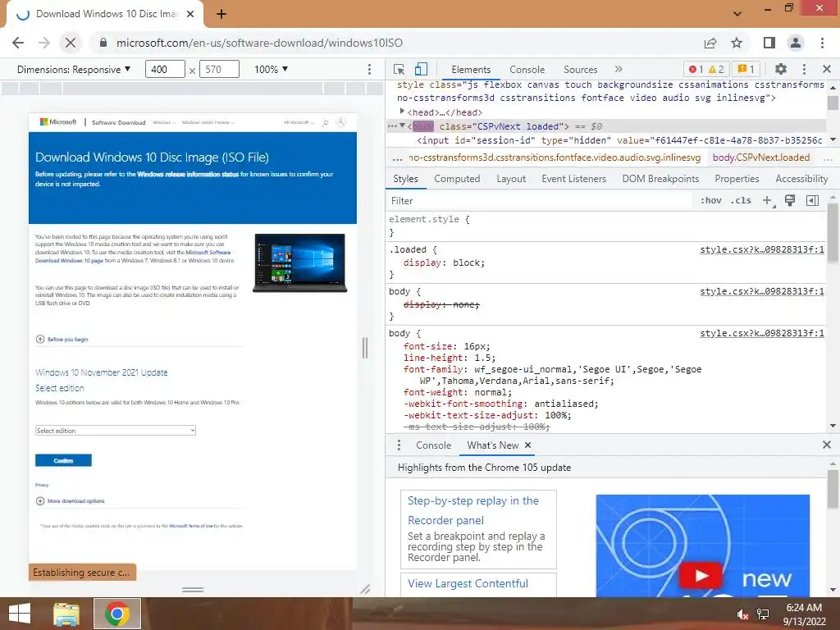Open browser side panel icon

point(769,43)
